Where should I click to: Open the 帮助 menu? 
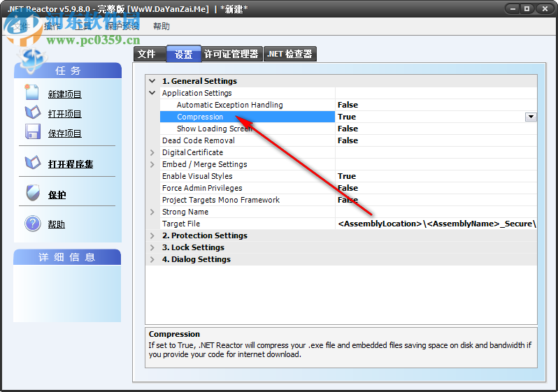[162, 26]
